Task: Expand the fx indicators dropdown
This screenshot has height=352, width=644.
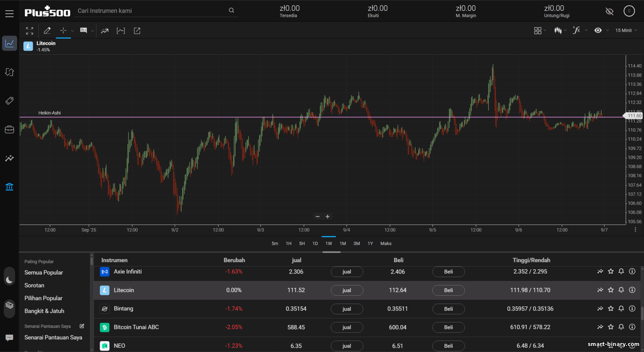Action: (x=580, y=30)
